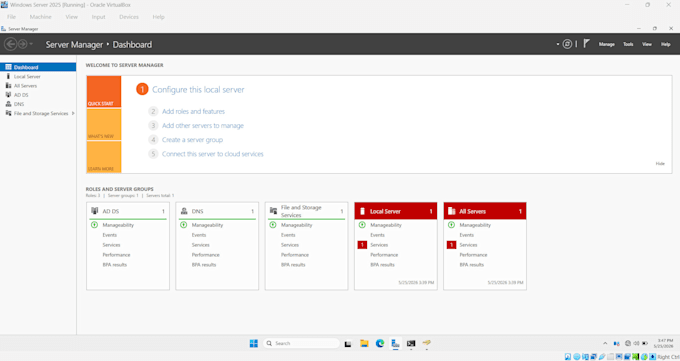Open Events in the Local Server tile

(377, 235)
